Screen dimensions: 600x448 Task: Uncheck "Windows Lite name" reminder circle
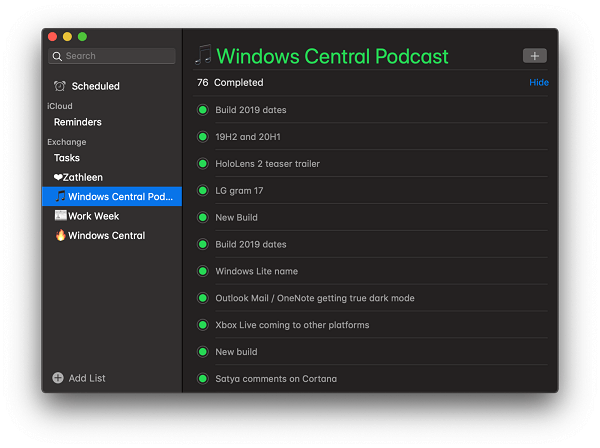tap(203, 271)
